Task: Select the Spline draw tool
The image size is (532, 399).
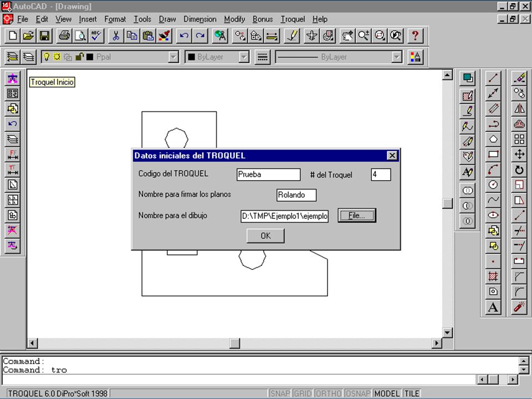Action: coord(493,200)
